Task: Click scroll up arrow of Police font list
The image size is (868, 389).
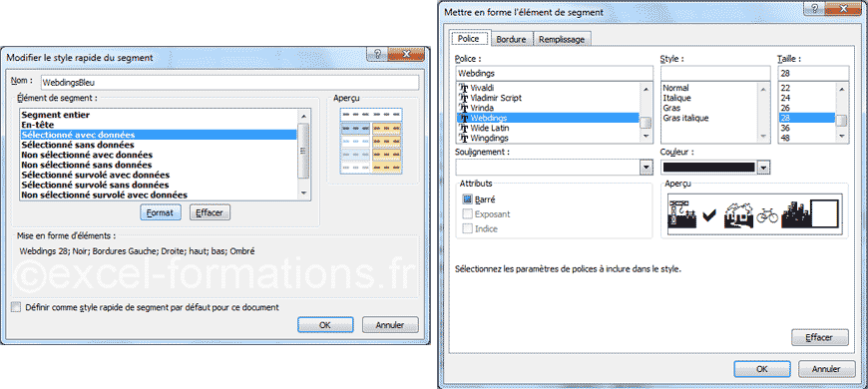Action: point(646,89)
